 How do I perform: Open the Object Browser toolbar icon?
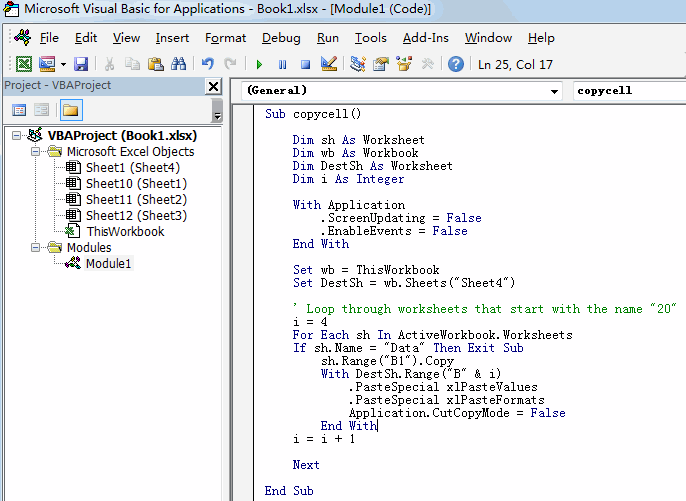pyautogui.click(x=404, y=64)
